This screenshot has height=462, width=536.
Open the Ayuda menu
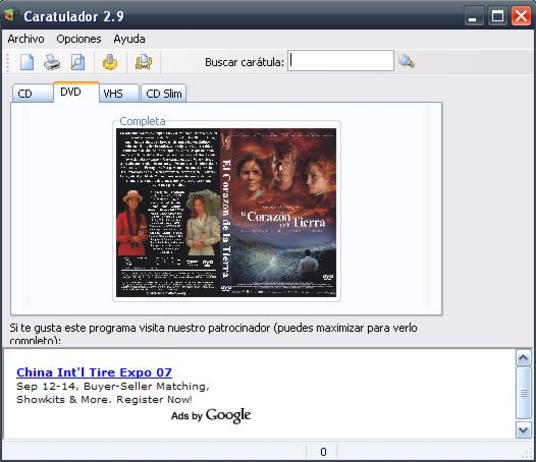point(129,39)
